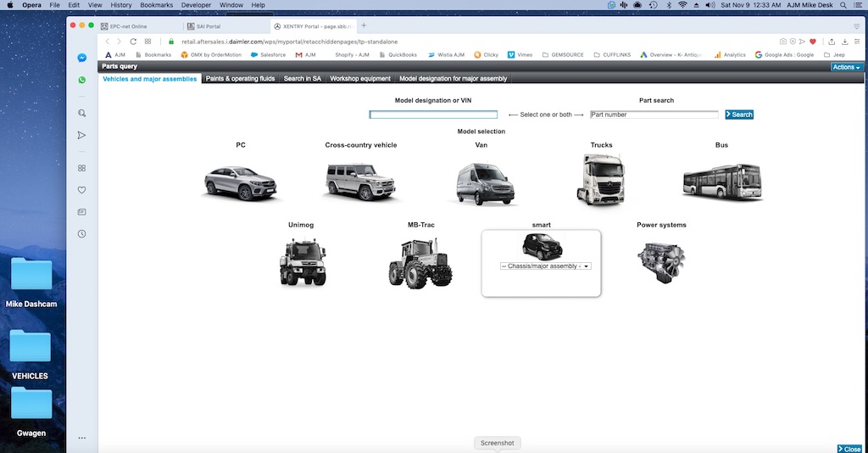Viewport: 868px width, 453px height.
Task: Focus the Model designation or VIN field
Action: (x=433, y=115)
